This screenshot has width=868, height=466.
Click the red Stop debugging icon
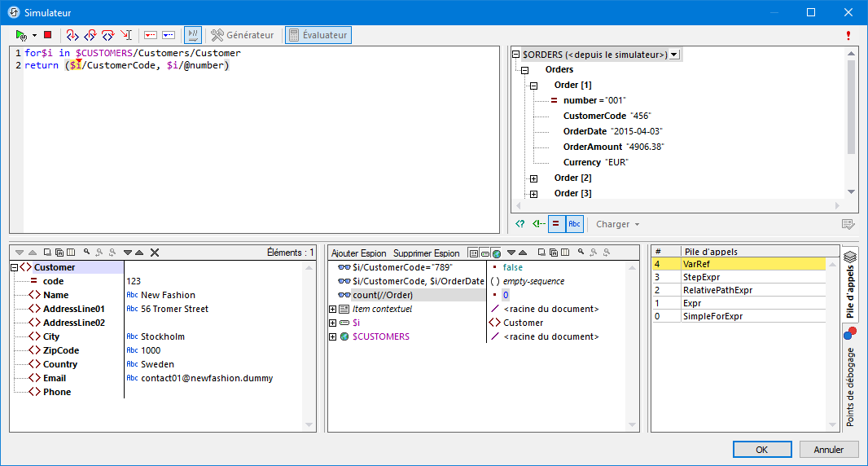tap(47, 35)
